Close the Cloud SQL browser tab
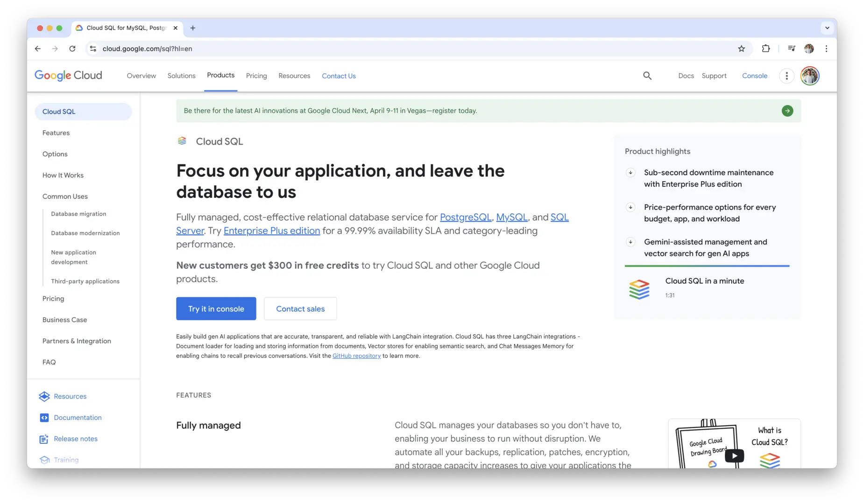Viewport: 864px width, 504px height. click(175, 28)
